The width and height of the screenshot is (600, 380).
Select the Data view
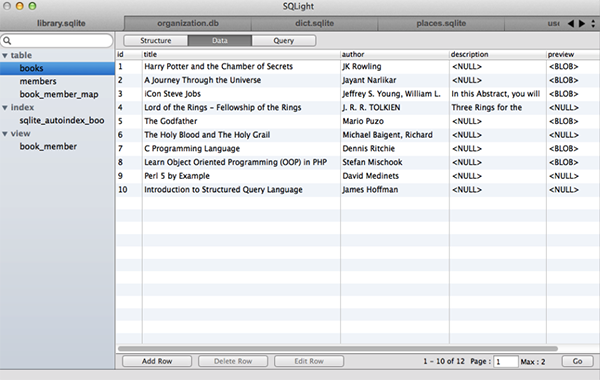220,41
